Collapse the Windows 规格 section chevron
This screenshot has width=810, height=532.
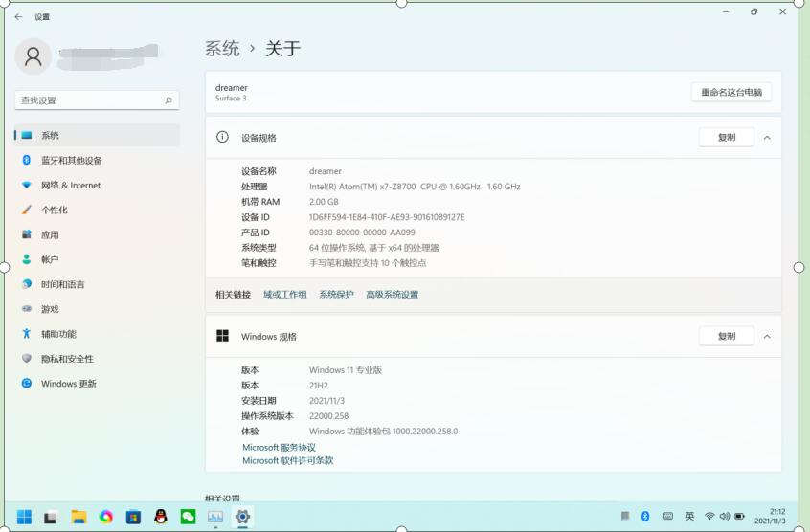click(x=767, y=337)
